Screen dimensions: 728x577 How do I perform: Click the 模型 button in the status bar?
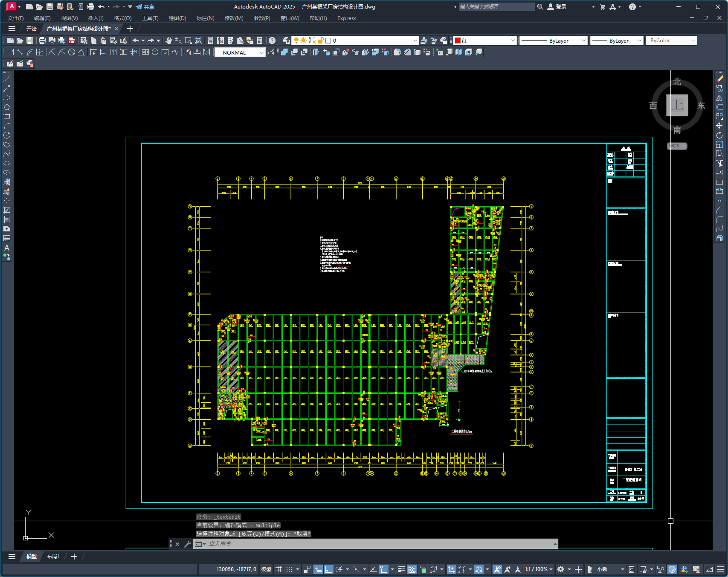point(266,569)
